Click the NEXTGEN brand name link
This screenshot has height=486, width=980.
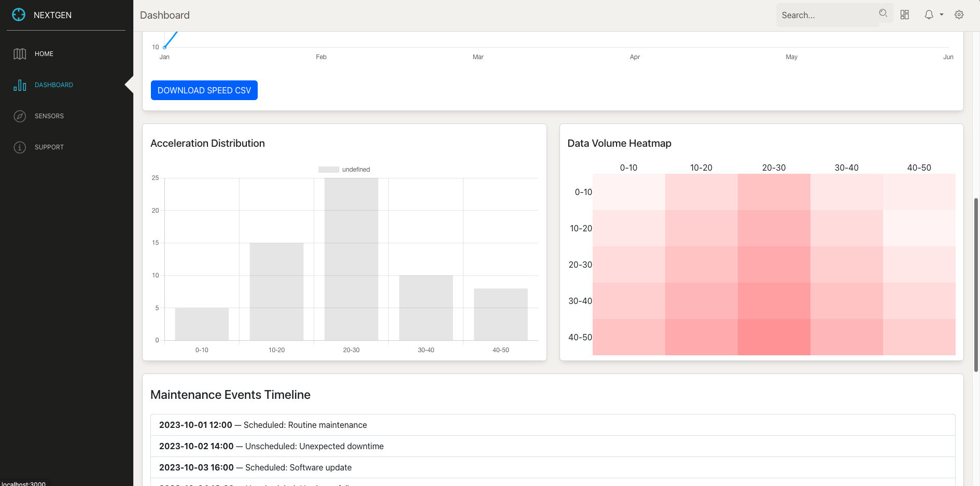[x=52, y=15]
